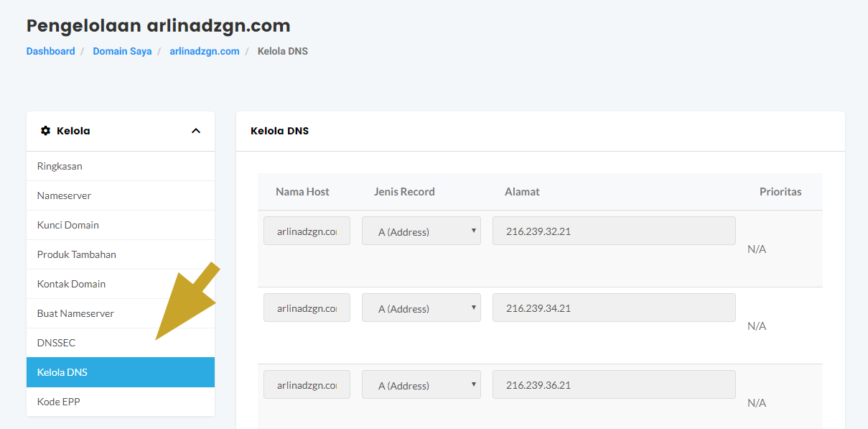868x429 pixels.
Task: Select Kunci Domain in sidebar
Action: pyautogui.click(x=121, y=225)
